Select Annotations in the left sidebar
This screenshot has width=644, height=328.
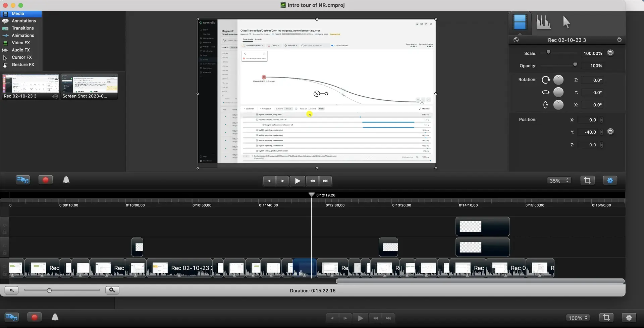tap(23, 21)
